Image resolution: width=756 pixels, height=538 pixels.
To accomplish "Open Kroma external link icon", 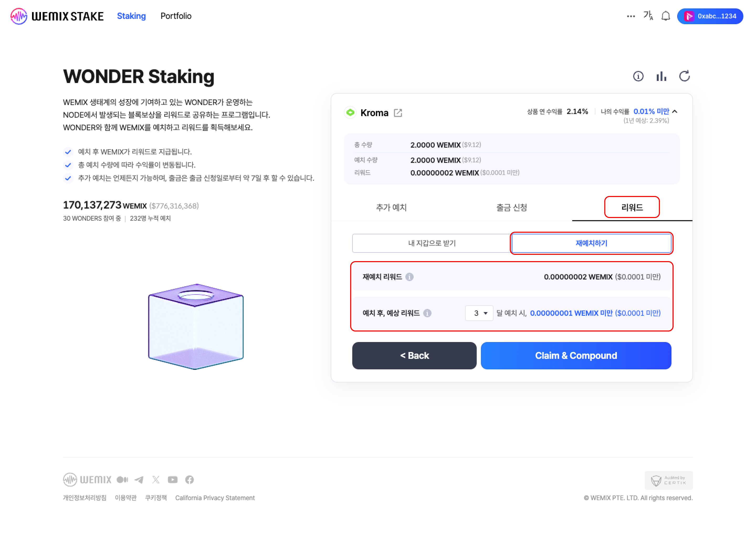I will coord(398,113).
